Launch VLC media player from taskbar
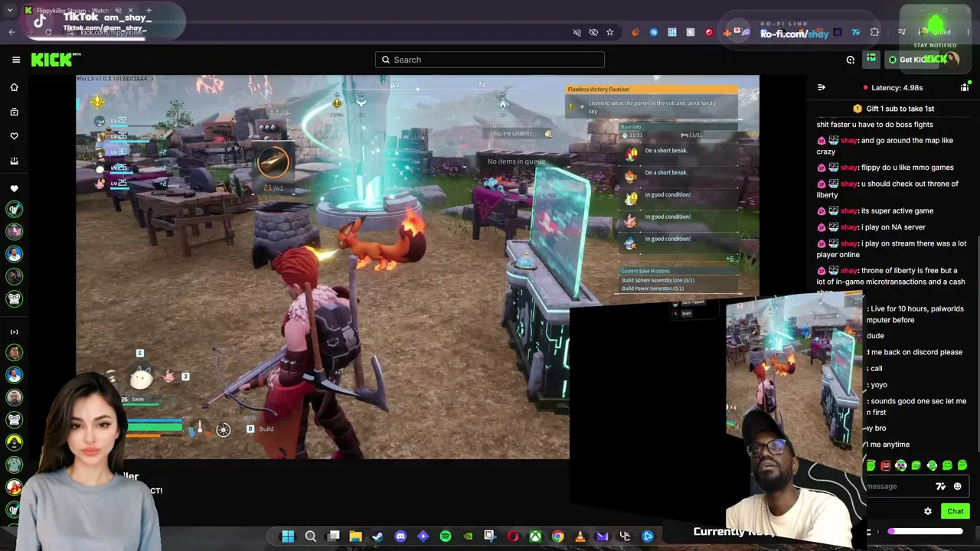Viewport: 980px width, 551px height. pyautogui.click(x=580, y=536)
